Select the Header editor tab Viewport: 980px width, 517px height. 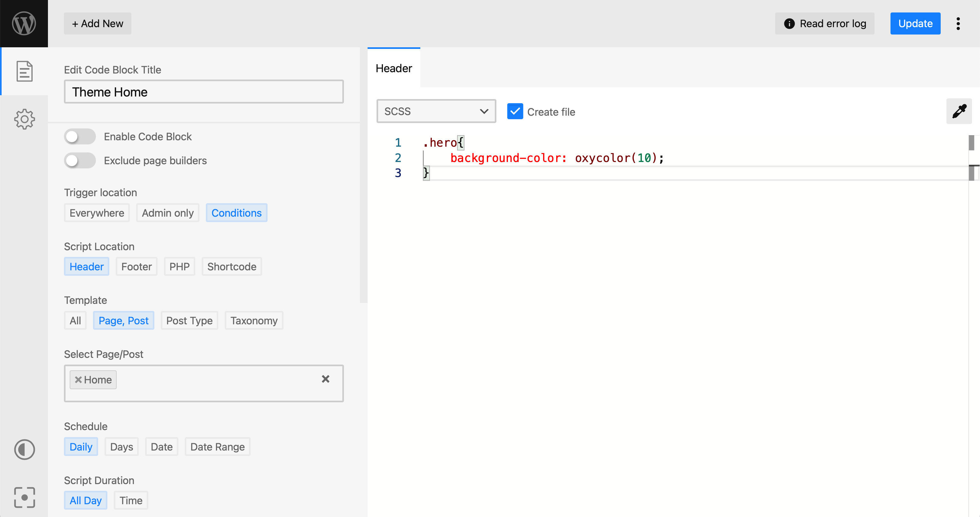[x=394, y=68]
